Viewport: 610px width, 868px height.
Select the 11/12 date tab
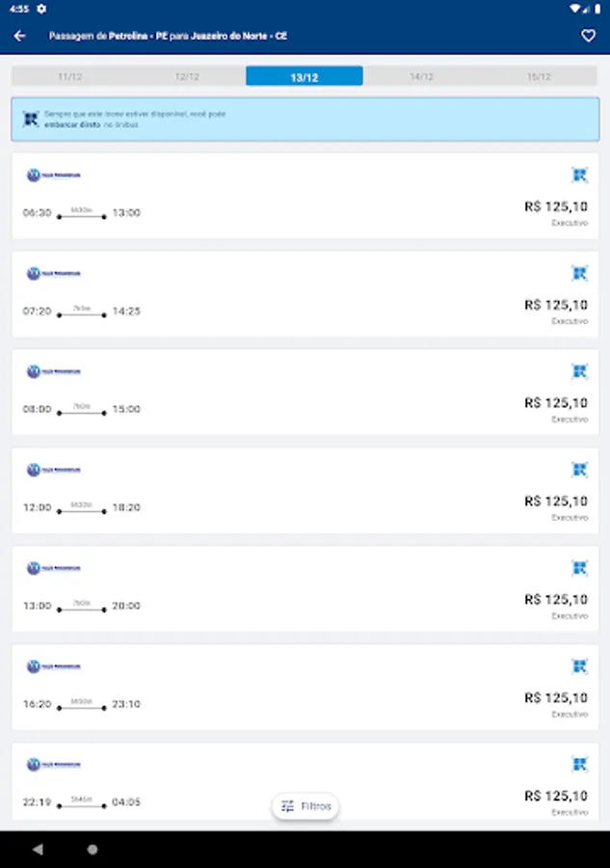[70, 75]
